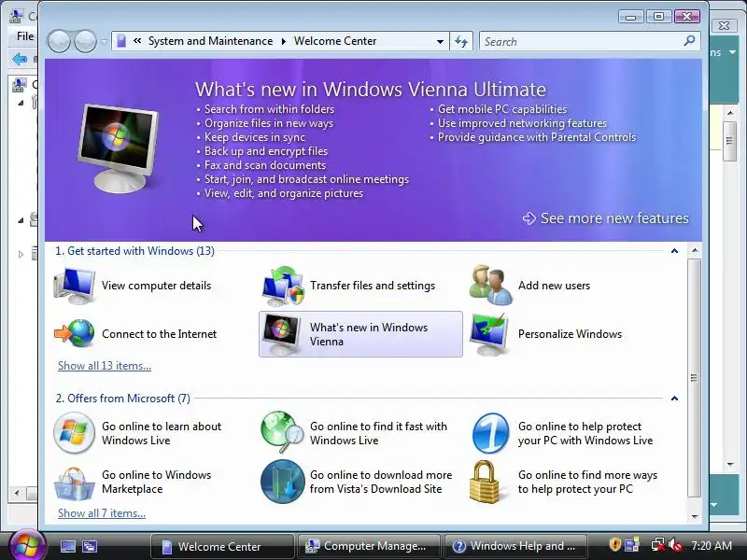Expand the arrow after System and Maintenance
747x560 pixels.
(284, 41)
